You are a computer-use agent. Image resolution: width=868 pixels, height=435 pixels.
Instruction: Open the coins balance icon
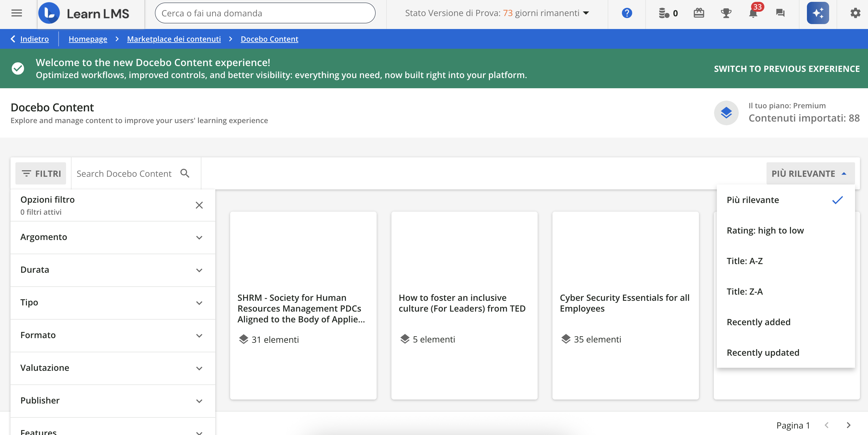pos(664,13)
